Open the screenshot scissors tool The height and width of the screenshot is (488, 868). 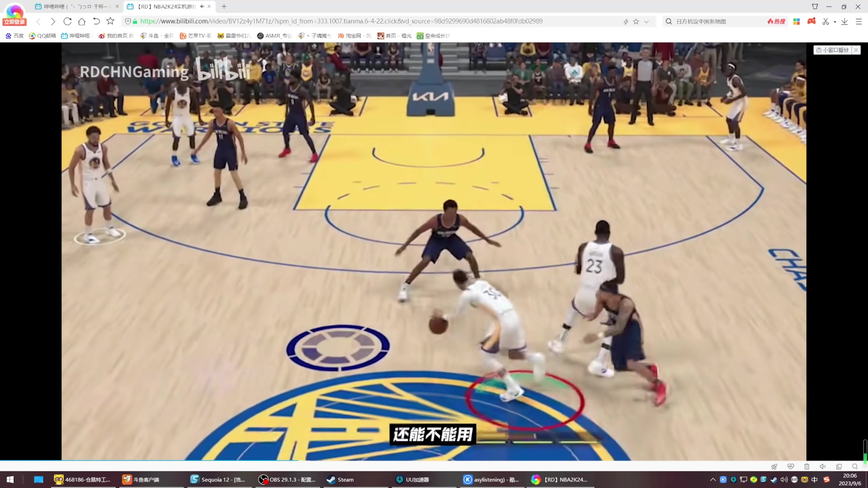coord(826,21)
